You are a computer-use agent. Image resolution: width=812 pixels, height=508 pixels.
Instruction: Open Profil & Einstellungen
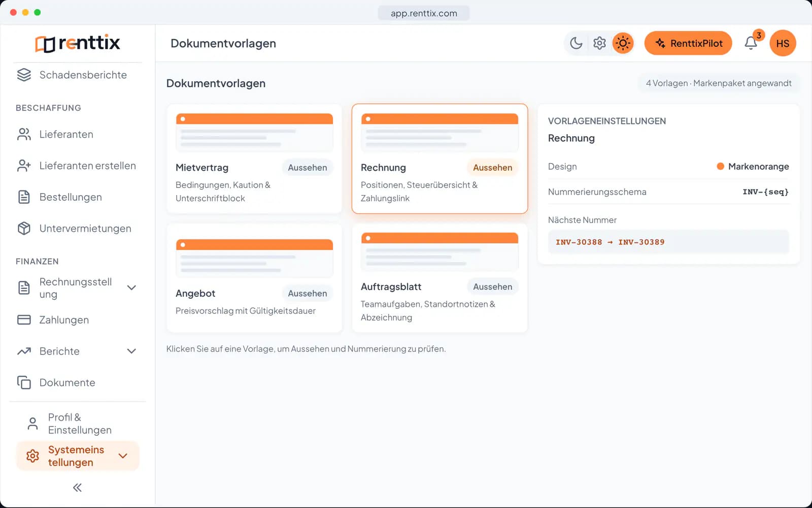tap(78, 424)
